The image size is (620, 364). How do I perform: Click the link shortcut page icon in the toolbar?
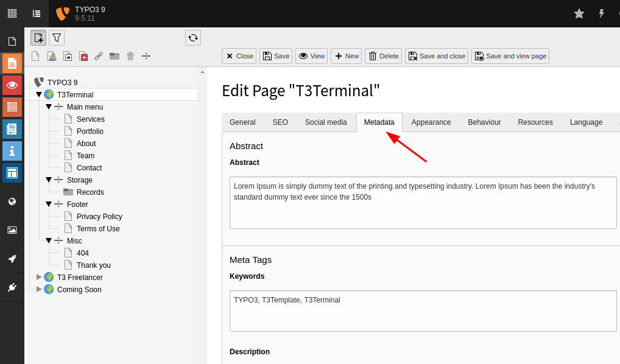99,56
